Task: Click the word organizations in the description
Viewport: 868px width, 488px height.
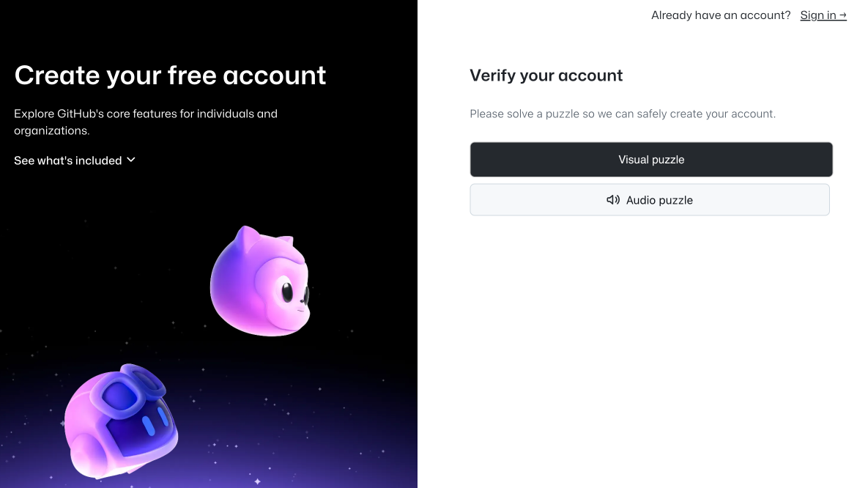Action: tap(50, 131)
